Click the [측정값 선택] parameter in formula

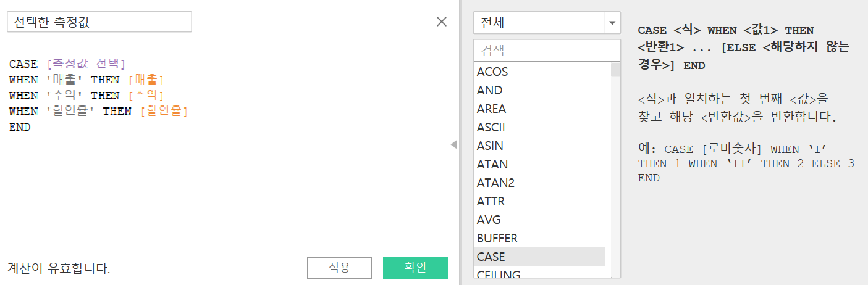pyautogui.click(x=86, y=64)
